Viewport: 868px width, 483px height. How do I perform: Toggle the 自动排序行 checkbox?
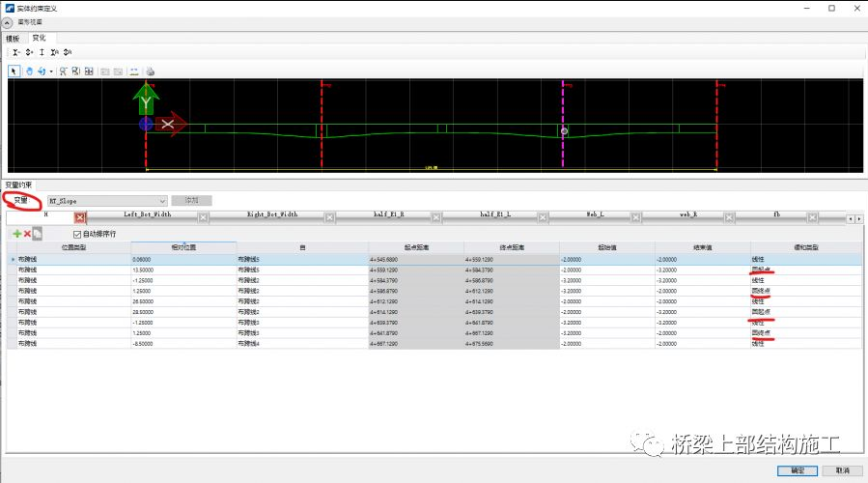[77, 235]
